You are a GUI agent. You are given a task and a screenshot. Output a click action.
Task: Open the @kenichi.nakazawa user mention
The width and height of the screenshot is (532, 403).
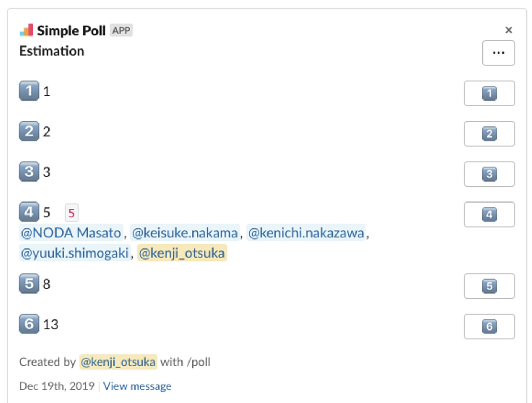(306, 233)
